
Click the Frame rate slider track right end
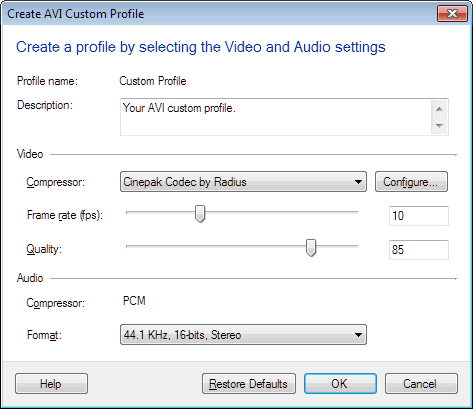[355, 212]
